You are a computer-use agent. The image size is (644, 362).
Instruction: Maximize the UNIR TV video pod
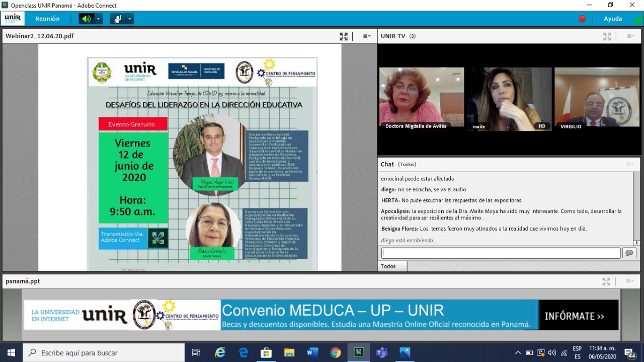tap(607, 36)
